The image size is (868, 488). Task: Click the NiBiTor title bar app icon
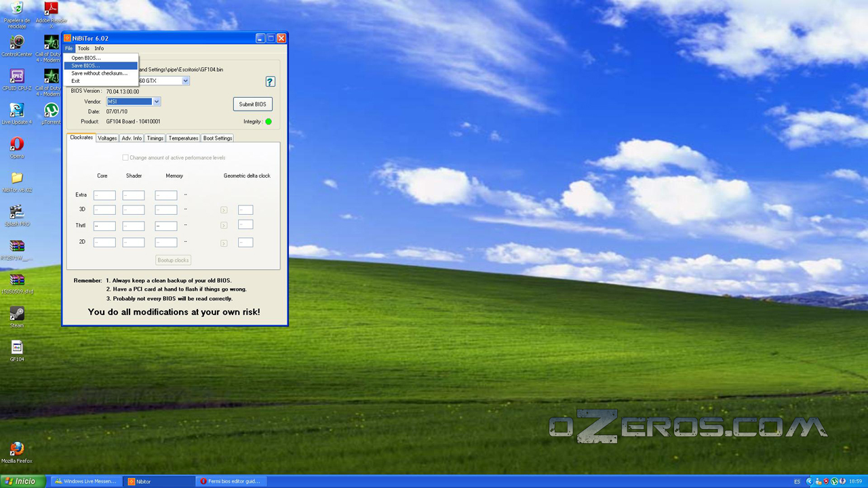68,39
